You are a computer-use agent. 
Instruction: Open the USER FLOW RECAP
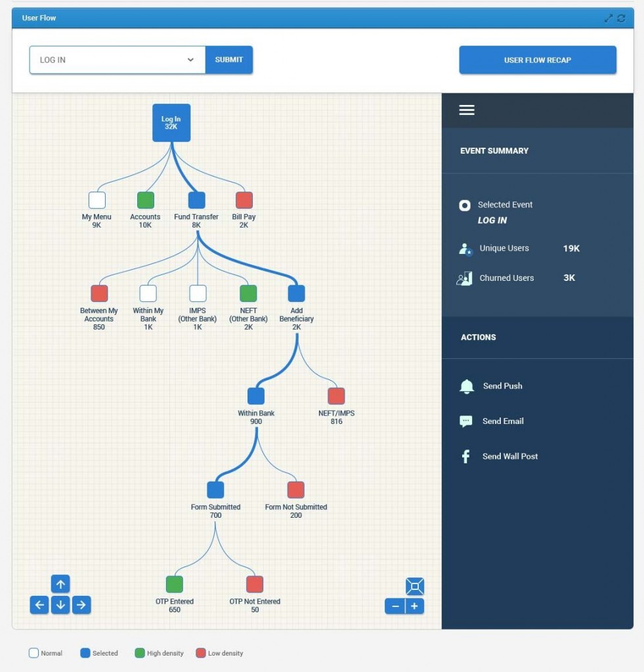point(537,60)
